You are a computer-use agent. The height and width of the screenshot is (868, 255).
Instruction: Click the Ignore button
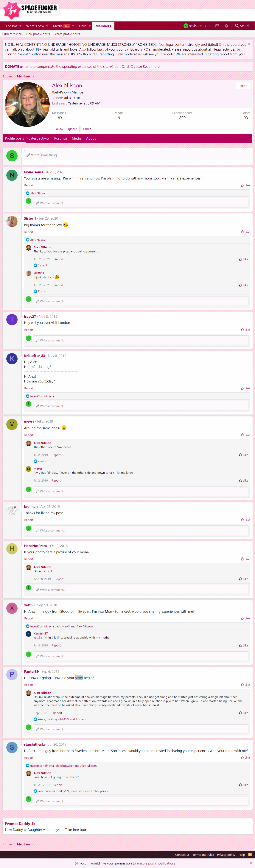pos(72,129)
